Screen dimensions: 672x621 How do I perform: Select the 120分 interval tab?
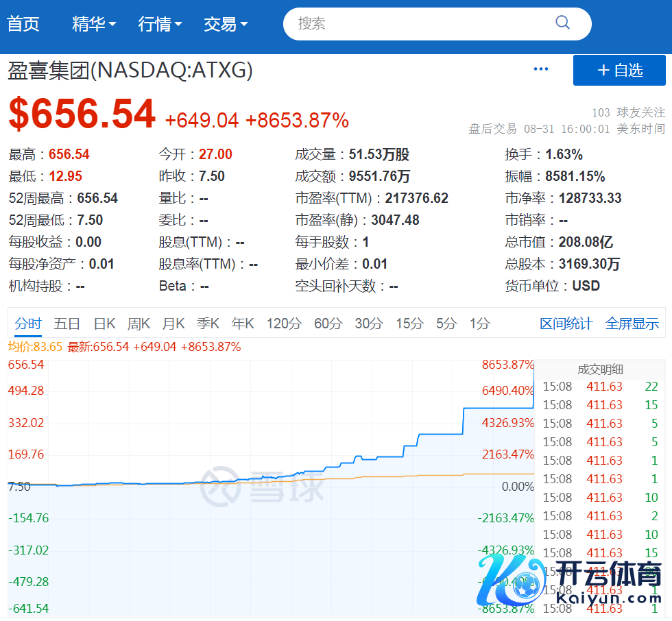[x=284, y=324]
